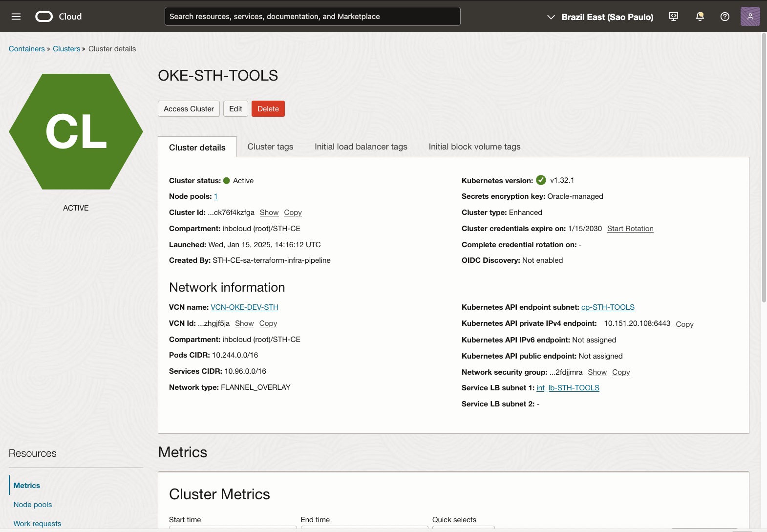The height and width of the screenshot is (532, 767).
Task: Click the Pods CIDR value 10.244.0.0/16
Action: tap(235, 355)
